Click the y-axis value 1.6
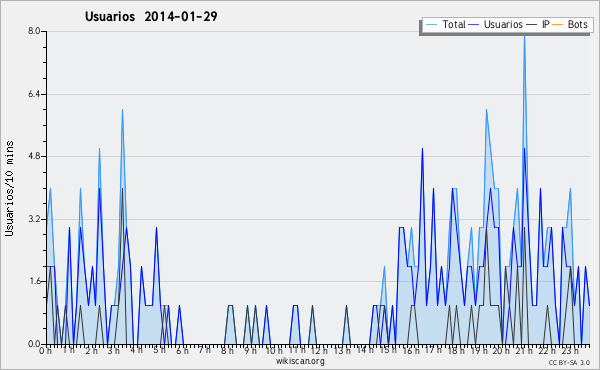 pyautogui.click(x=34, y=281)
